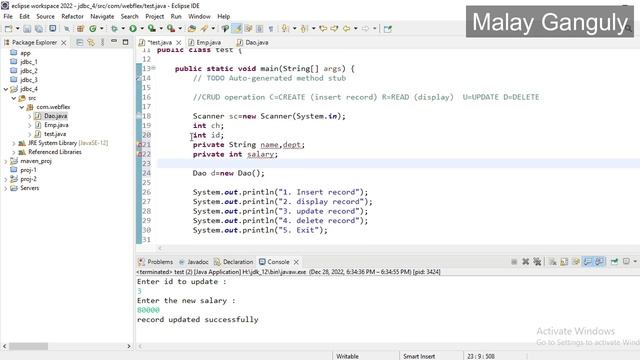Collapse the jdbc_4 project node

click(6, 89)
